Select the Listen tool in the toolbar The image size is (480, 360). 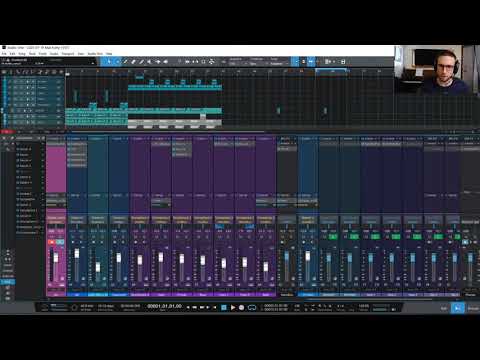(x=166, y=62)
